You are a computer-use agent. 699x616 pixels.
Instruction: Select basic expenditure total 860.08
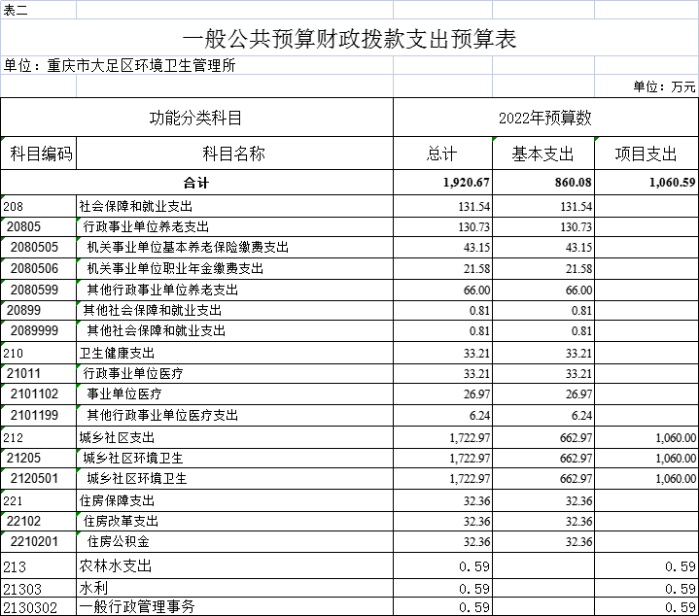tap(543, 182)
